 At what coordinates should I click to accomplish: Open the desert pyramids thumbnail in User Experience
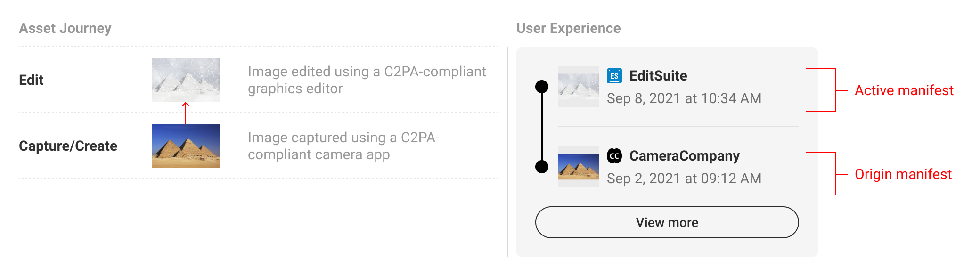(579, 167)
